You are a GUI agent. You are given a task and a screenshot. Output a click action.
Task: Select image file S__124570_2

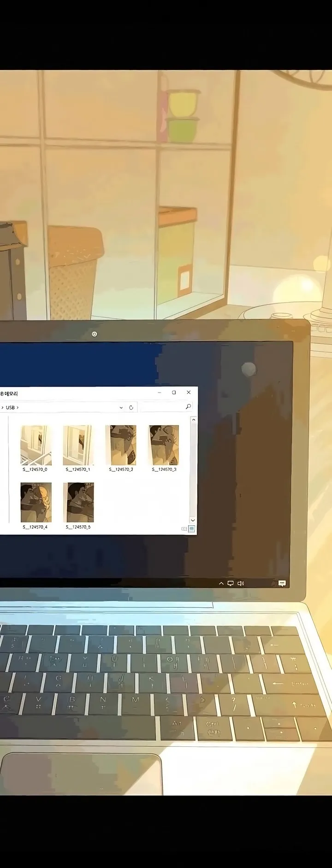tap(121, 449)
